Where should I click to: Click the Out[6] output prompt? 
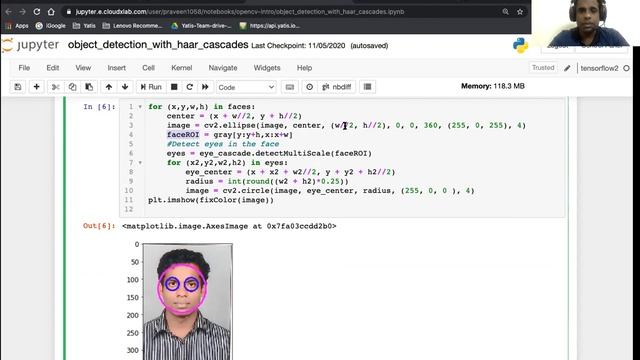click(99, 226)
